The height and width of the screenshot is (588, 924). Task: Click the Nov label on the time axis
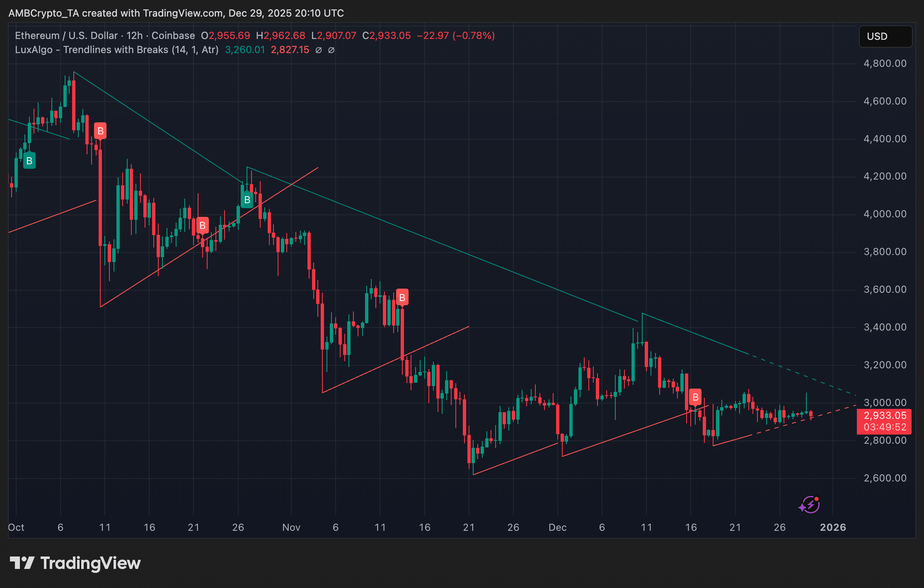pyautogui.click(x=291, y=527)
